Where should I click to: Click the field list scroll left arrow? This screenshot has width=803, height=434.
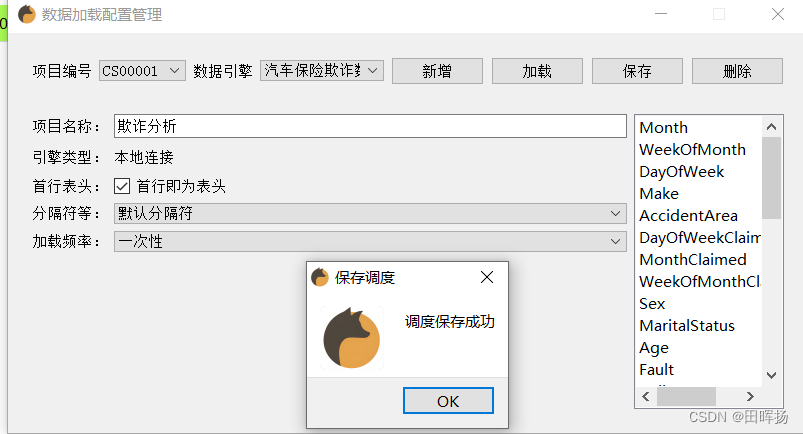[646, 396]
